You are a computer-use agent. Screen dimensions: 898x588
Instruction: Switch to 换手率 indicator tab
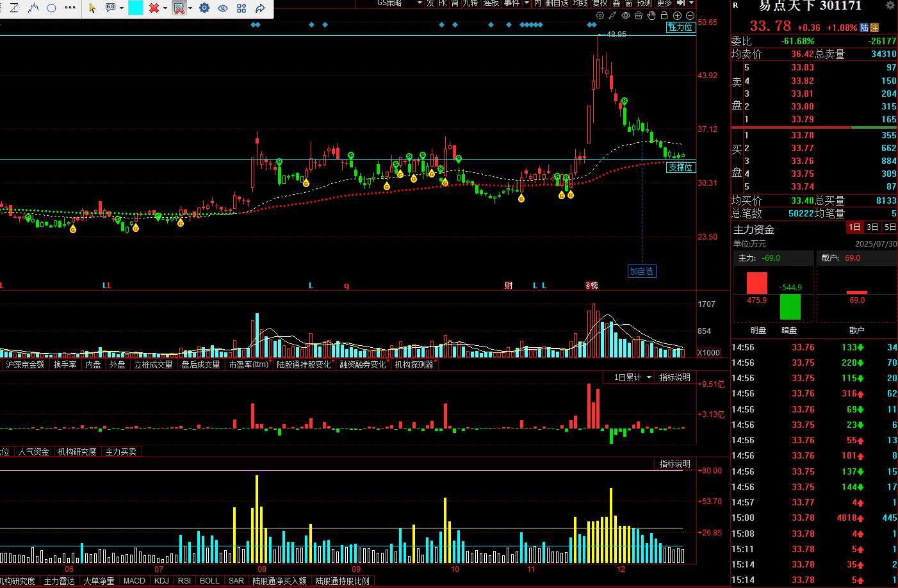click(65, 364)
